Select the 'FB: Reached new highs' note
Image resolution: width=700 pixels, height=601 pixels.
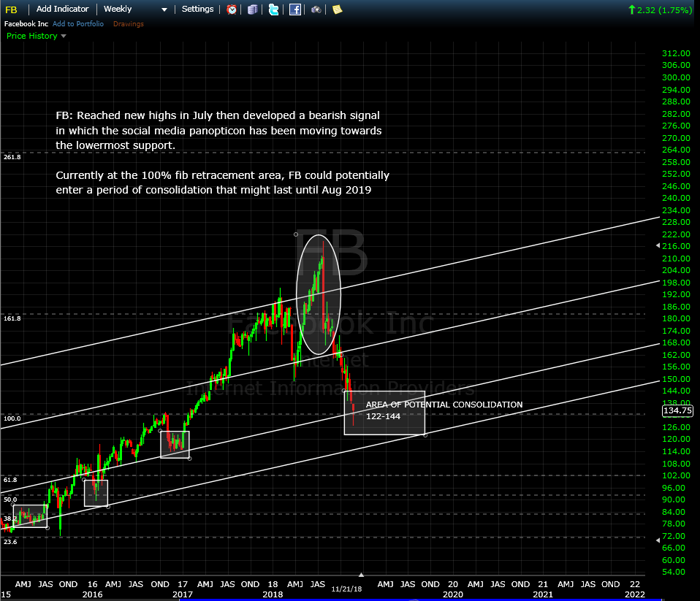coord(218,130)
